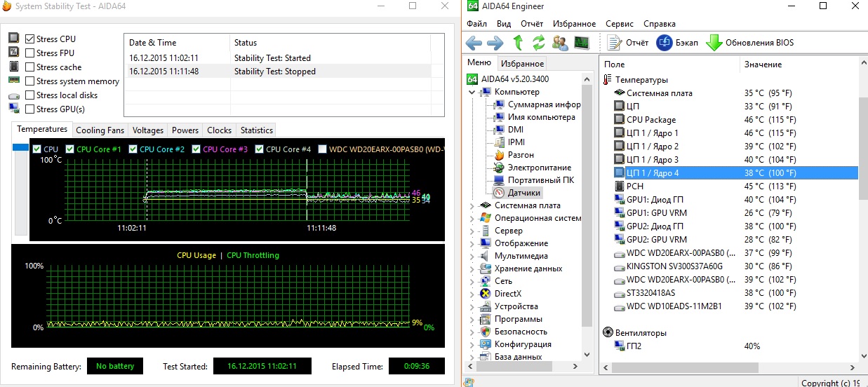The width and height of the screenshot is (868, 387).
Task: Click the PCH chip icon
Action: [x=620, y=186]
